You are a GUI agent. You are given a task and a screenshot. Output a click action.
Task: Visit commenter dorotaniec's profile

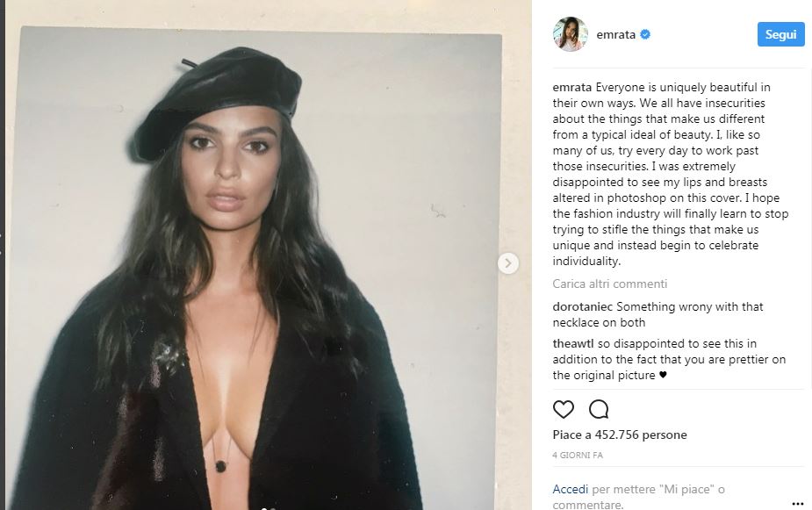(x=583, y=306)
